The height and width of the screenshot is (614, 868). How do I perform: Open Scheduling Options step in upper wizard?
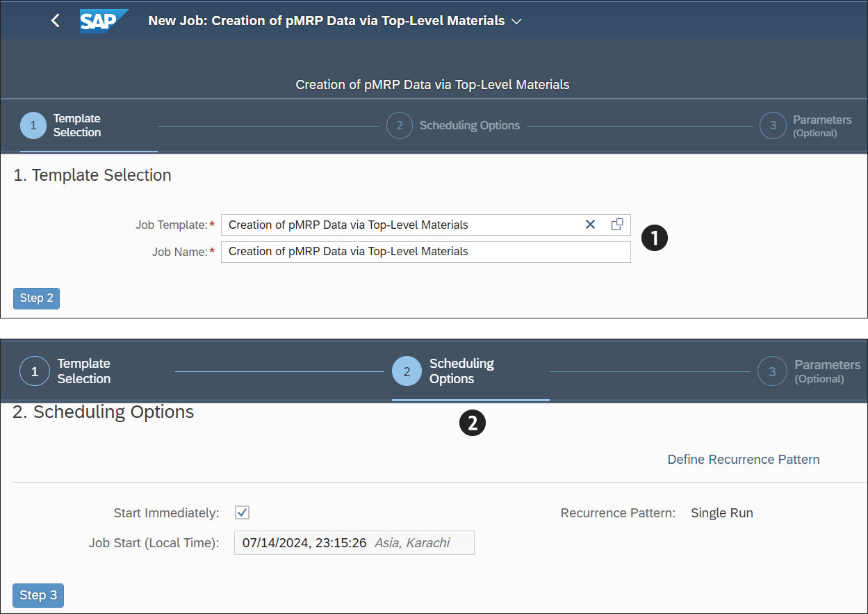[x=453, y=126]
